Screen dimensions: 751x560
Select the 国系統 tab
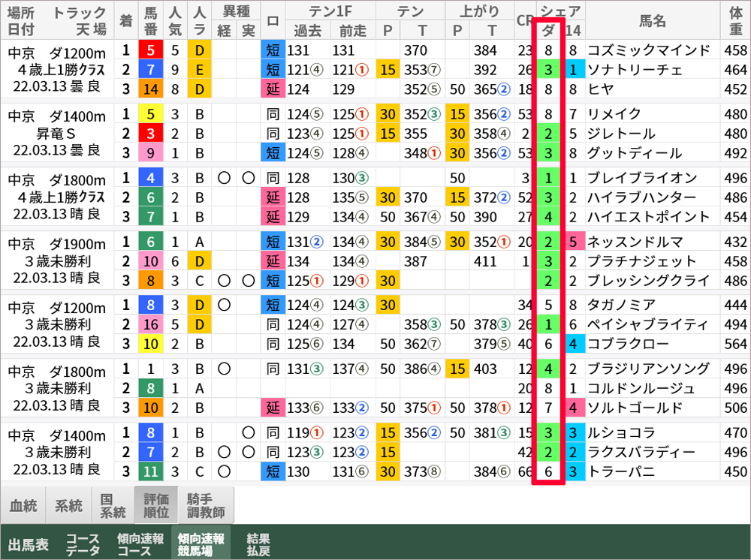[113, 505]
